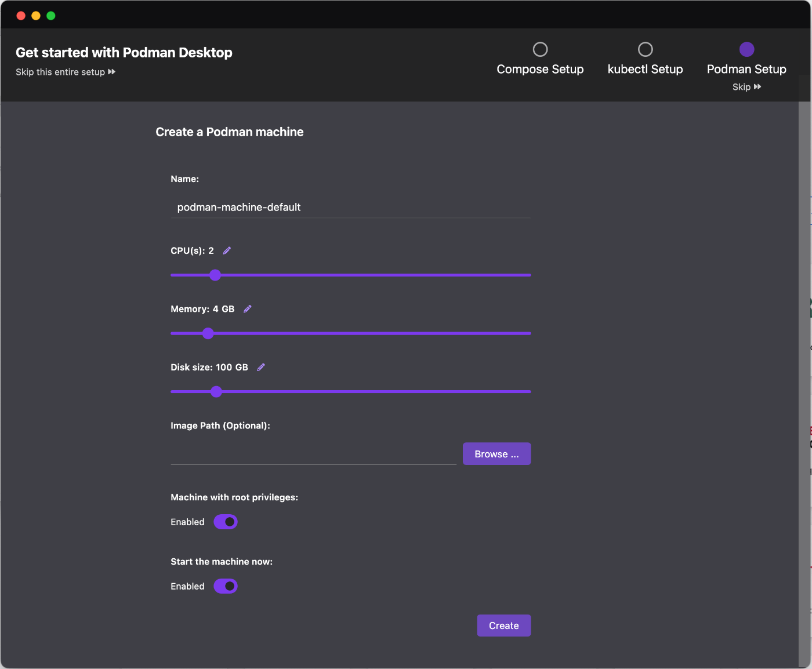Click the Memory slider handle
The height and width of the screenshot is (669, 812).
tap(208, 333)
